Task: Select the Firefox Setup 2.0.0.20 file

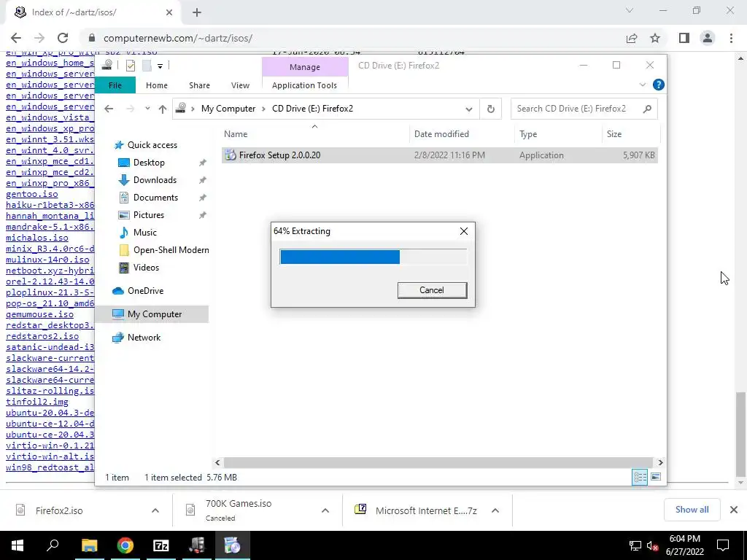Action: (x=439, y=155)
